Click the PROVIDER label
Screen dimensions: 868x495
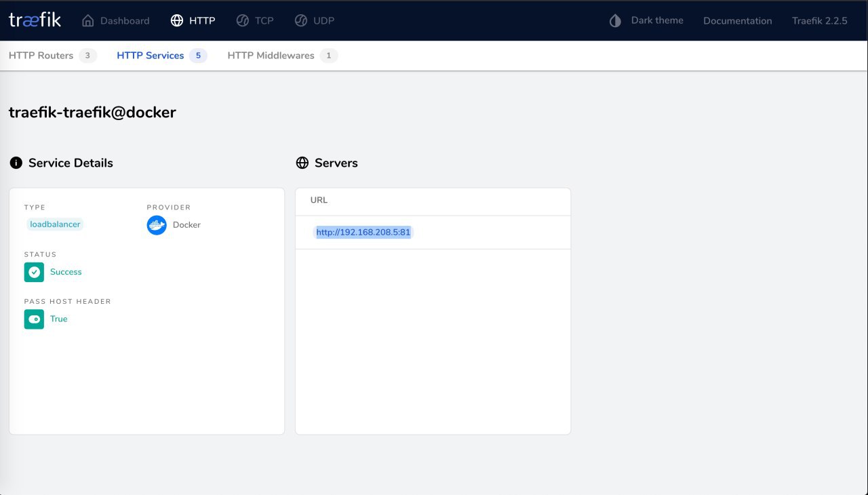point(169,207)
